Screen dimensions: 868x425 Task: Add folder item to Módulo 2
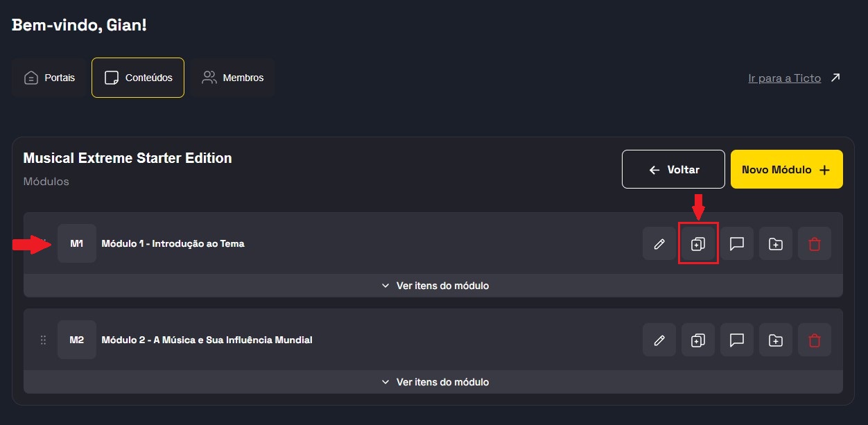(x=776, y=340)
